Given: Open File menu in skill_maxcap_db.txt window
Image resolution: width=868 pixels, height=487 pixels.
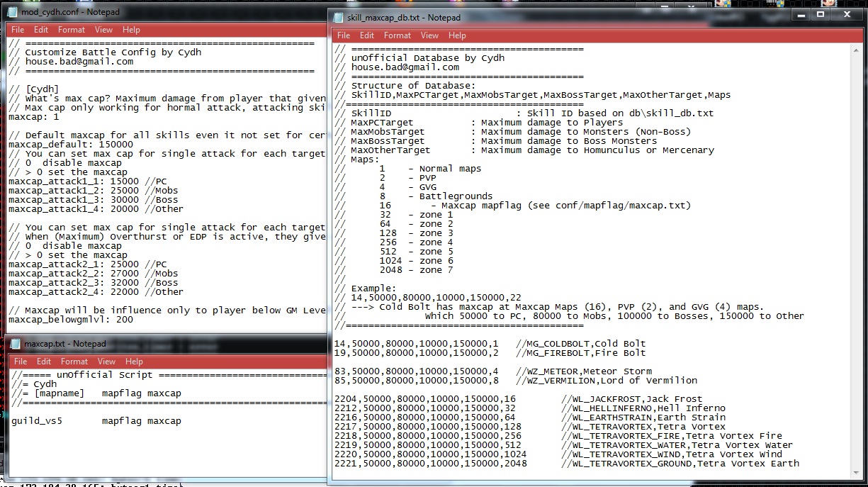Looking at the screenshot, I should coord(344,35).
